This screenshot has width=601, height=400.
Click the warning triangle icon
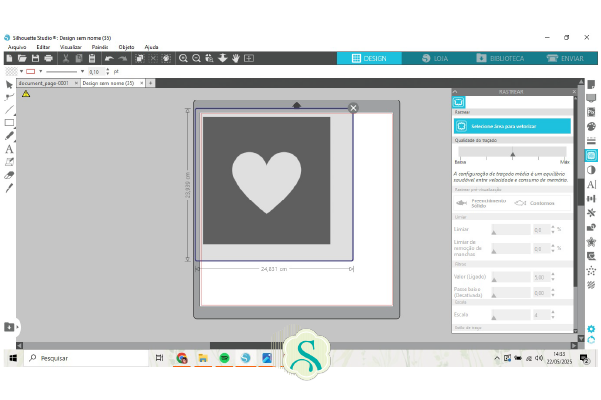pyautogui.click(x=26, y=93)
